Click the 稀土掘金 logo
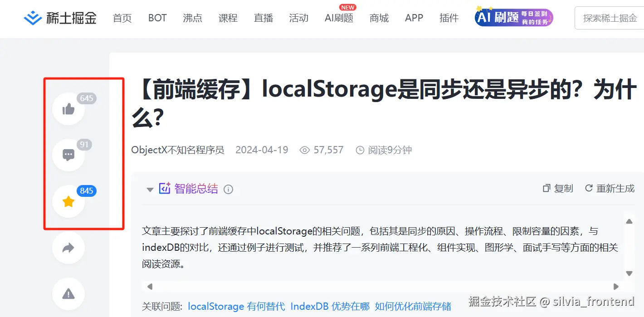This screenshot has width=644, height=317. 59,17
